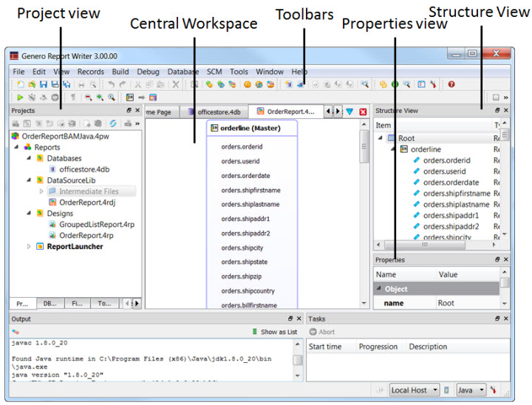Click the Cut scissors icon
Viewport: 532px width, 405px height.
pos(138,84)
